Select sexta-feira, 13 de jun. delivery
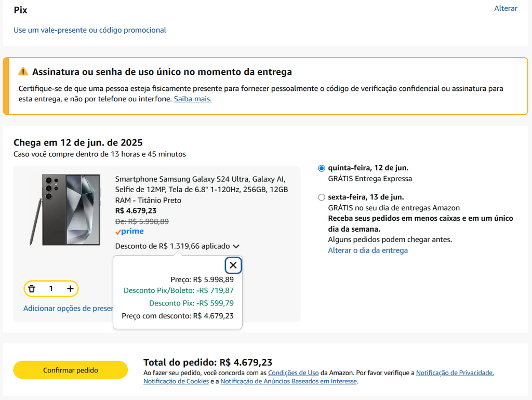The image size is (532, 400). click(321, 197)
